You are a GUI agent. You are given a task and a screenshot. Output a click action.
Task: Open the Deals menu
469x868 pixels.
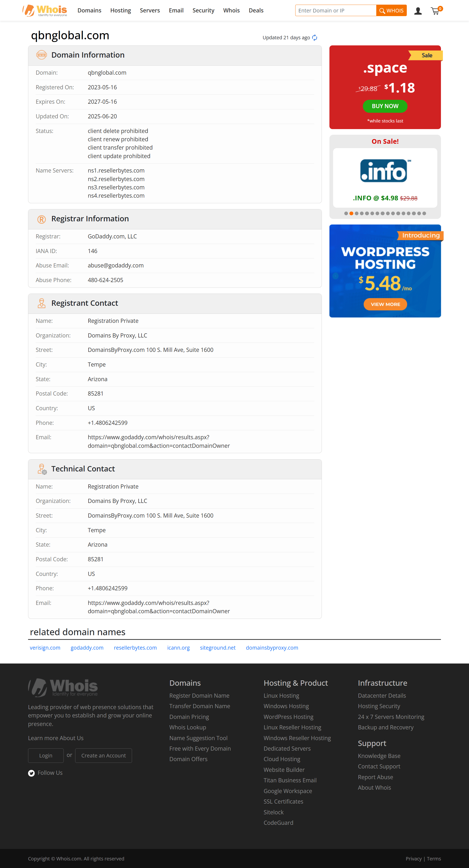[256, 10]
